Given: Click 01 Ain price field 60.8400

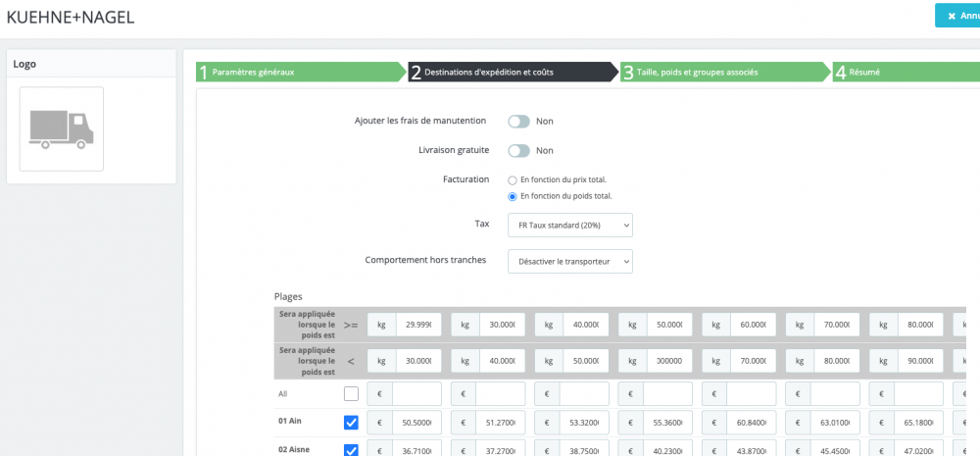Looking at the screenshot, I should [752, 423].
